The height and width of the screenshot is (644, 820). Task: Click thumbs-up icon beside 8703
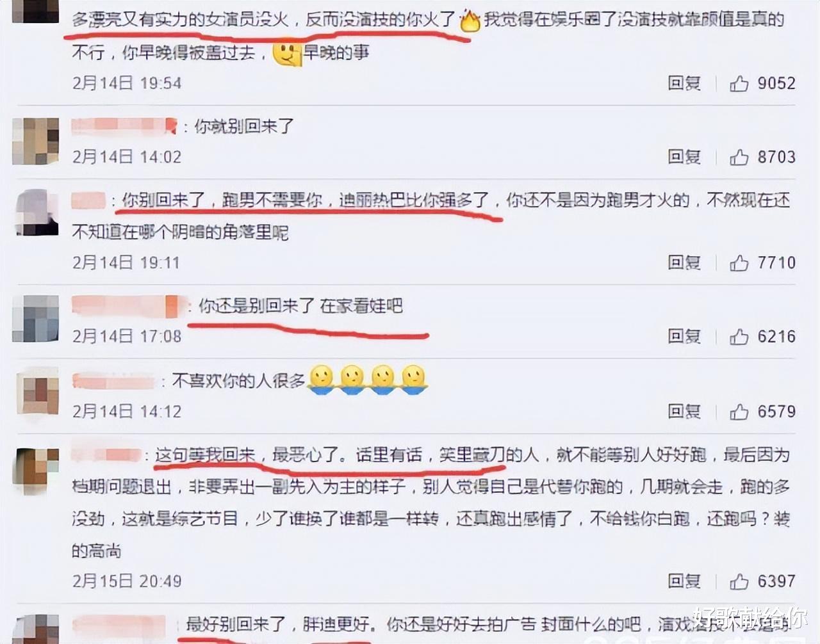click(x=739, y=157)
